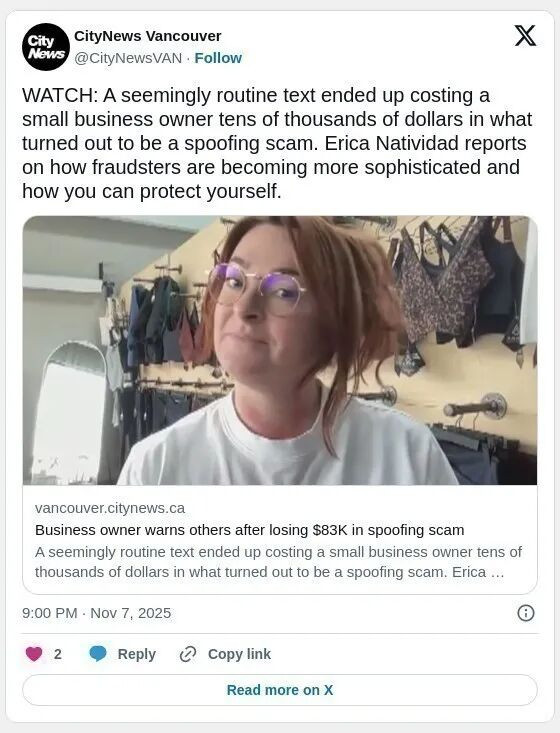Image resolution: width=560 pixels, height=733 pixels.
Task: Open the @CityNewsVAN handle
Action: point(128,58)
